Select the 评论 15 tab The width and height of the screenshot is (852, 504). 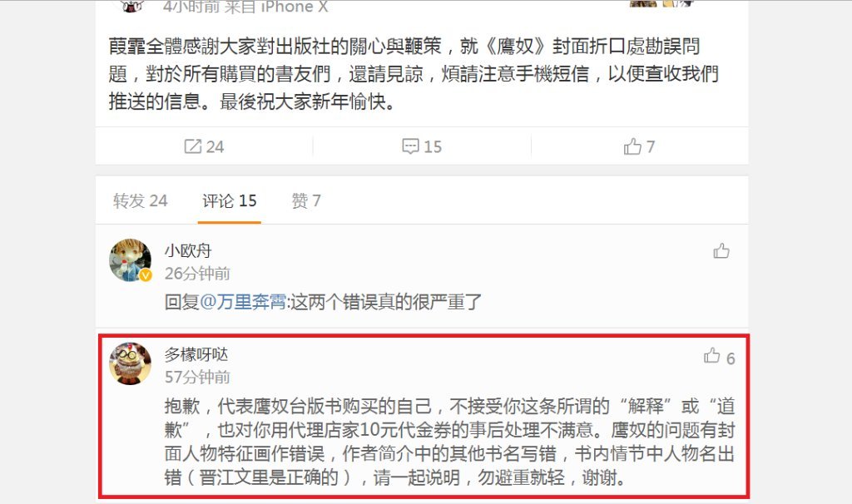pos(230,201)
